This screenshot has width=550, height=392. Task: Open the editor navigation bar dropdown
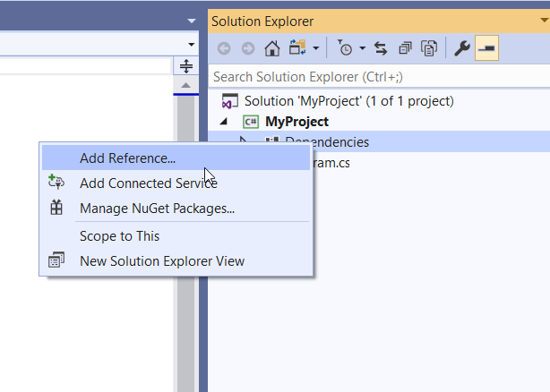(x=191, y=44)
